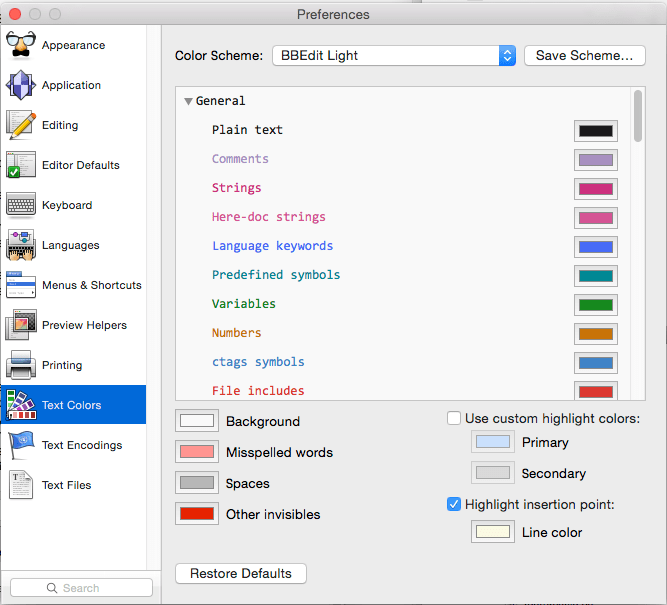Open the Printing preferences icon
Screen dimensions: 667x605
[21, 366]
